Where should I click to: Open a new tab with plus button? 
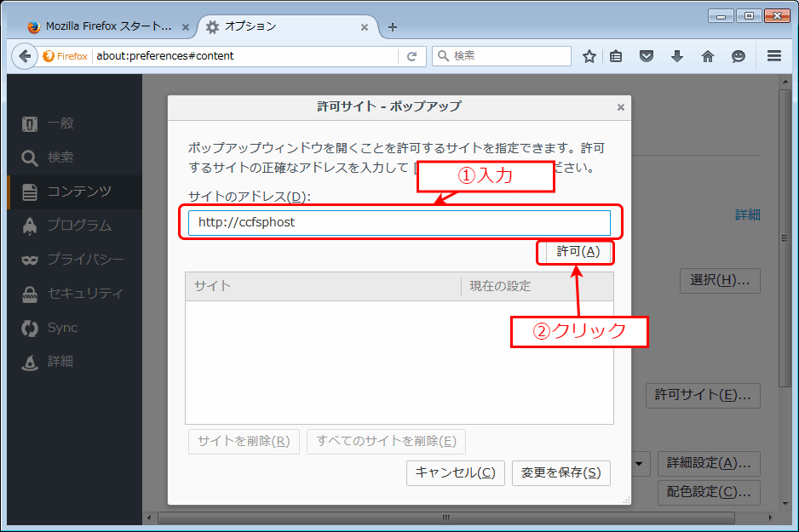pyautogui.click(x=393, y=27)
